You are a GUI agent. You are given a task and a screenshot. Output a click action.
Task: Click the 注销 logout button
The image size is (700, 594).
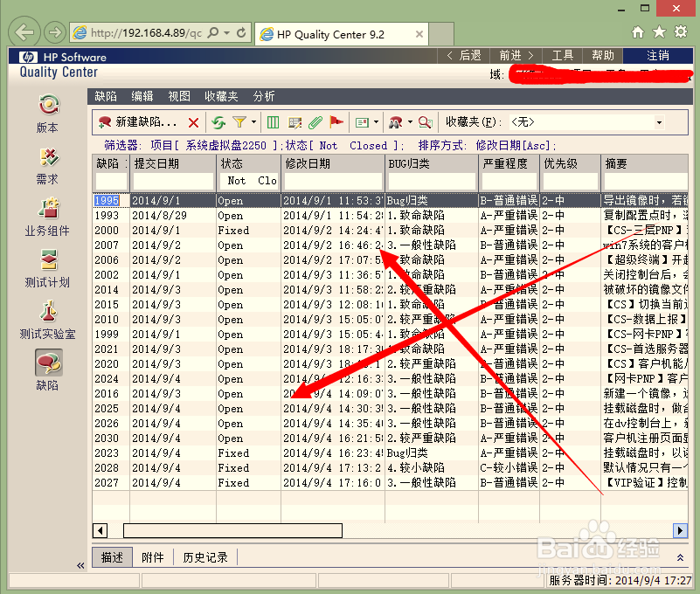(658, 55)
